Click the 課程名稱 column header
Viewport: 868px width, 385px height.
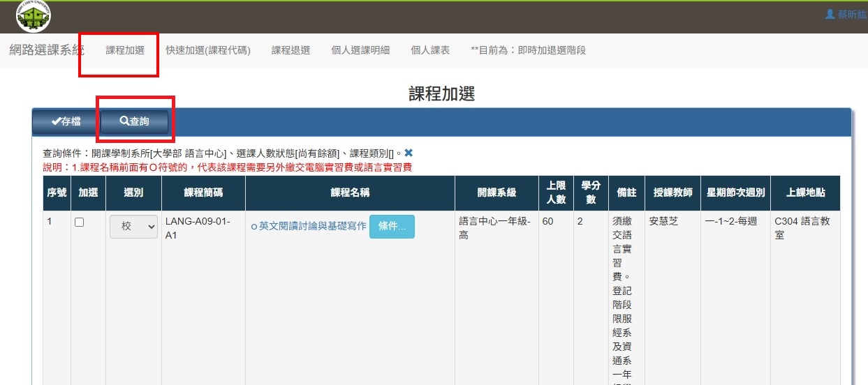coord(350,193)
